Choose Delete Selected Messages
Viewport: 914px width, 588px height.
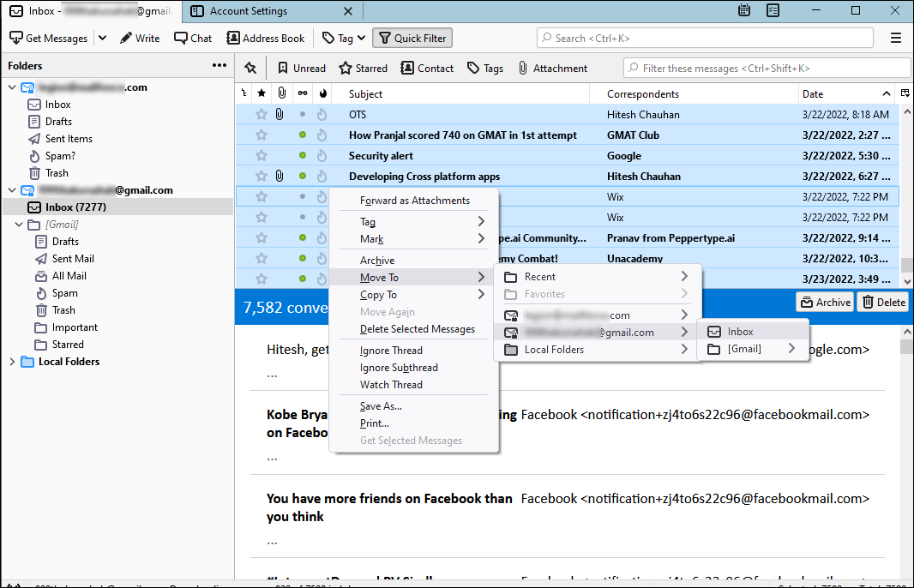414,328
